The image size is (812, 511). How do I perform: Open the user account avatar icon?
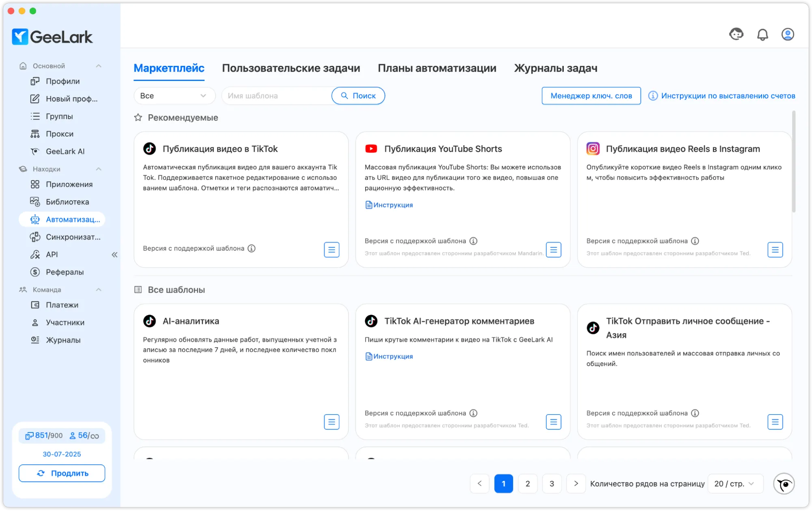(x=788, y=35)
